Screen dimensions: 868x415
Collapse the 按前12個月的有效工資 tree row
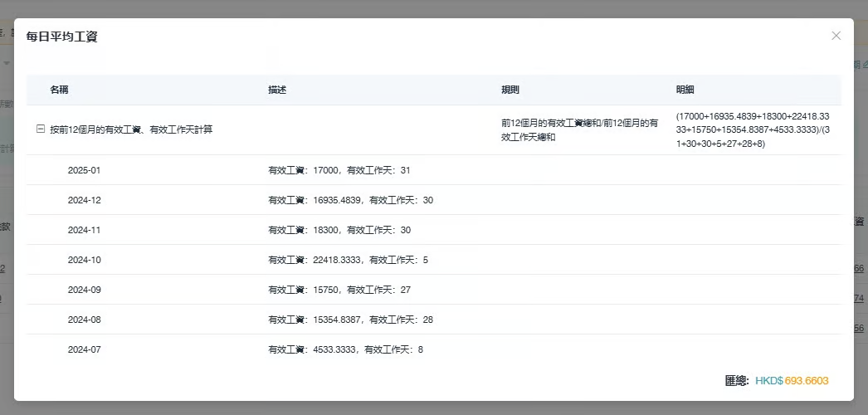(x=40, y=129)
